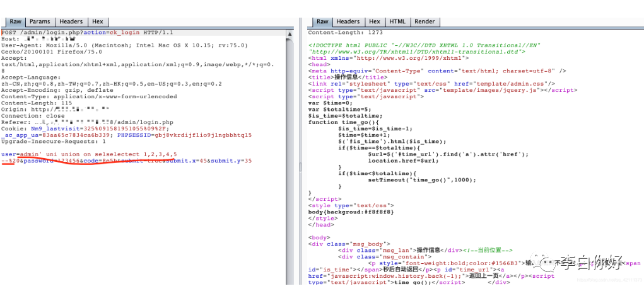Click the Host header line
Screen dimensions: 644x291
38,39
